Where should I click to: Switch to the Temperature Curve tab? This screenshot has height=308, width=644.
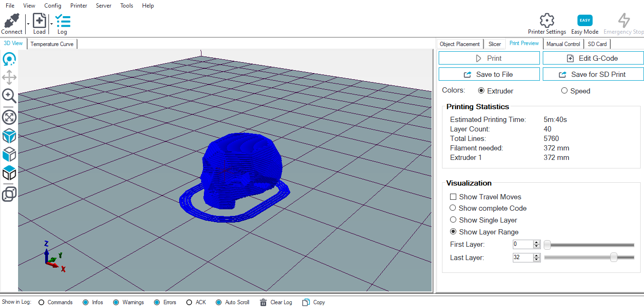(x=52, y=44)
